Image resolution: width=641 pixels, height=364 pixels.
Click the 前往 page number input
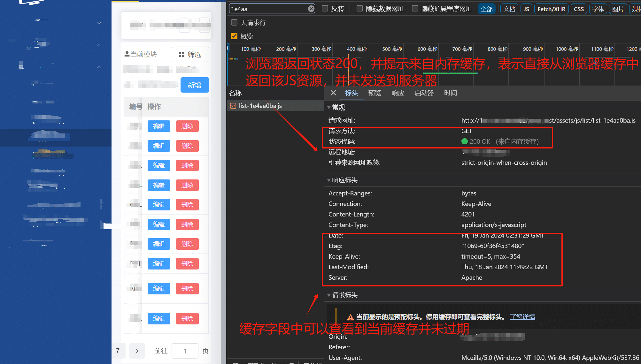pos(185,351)
